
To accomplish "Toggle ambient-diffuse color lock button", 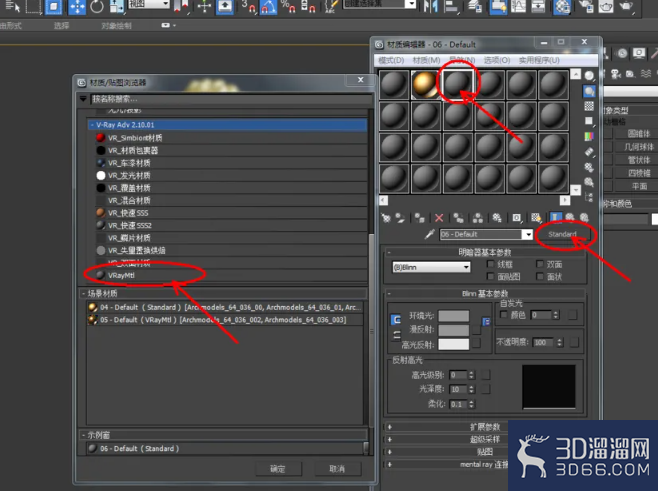I will point(396,320).
